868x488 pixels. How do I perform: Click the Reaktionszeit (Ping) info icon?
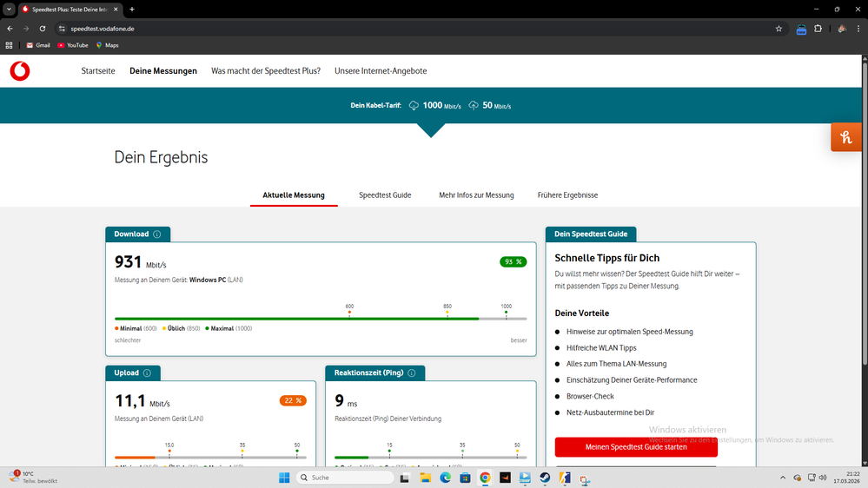(412, 373)
